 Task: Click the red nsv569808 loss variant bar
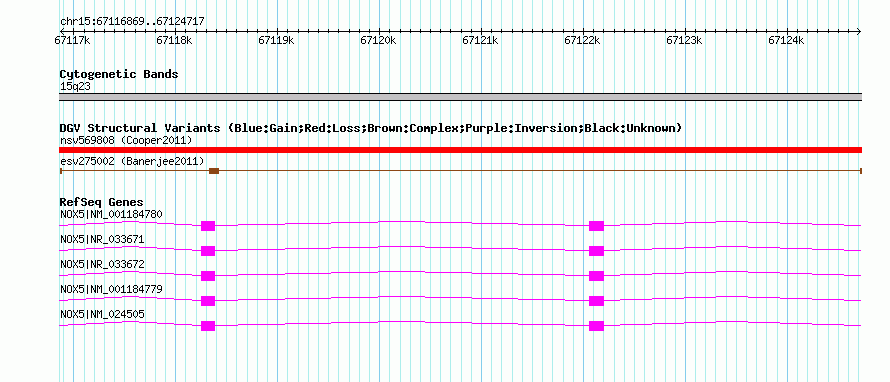point(460,150)
